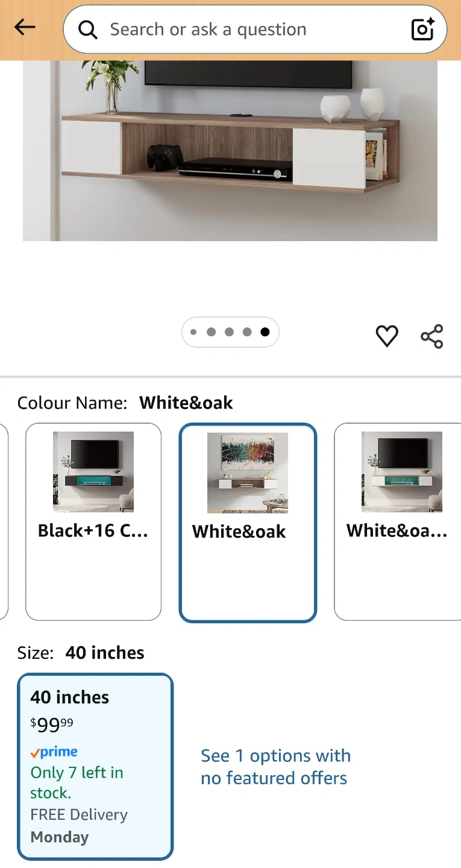
Task: Choose the truncated White&oa... colour variant
Action: 398,521
